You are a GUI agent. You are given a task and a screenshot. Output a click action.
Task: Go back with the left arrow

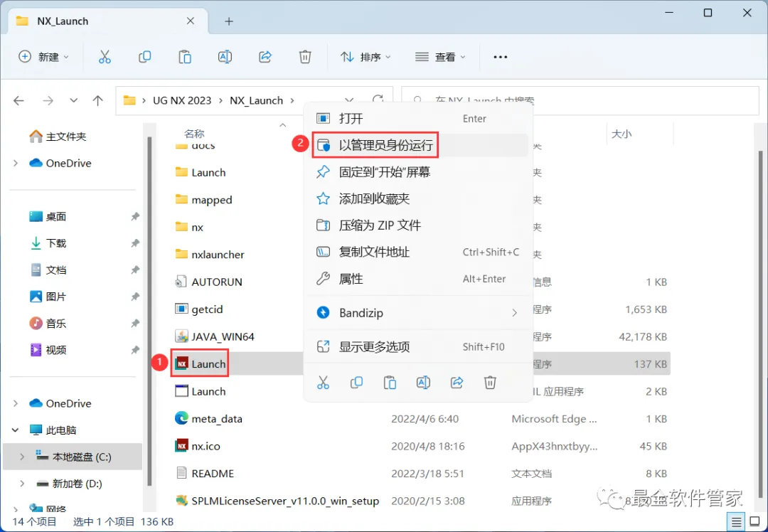pyautogui.click(x=18, y=101)
